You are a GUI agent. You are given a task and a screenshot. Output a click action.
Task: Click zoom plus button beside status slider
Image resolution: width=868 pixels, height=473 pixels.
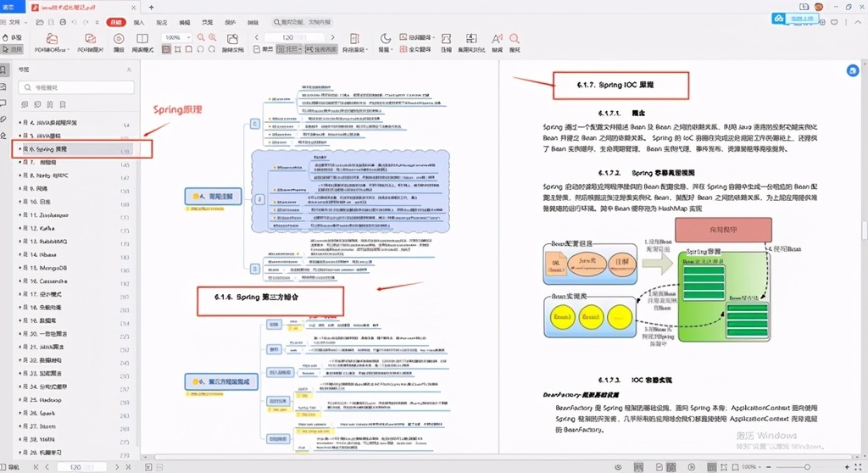847,467
